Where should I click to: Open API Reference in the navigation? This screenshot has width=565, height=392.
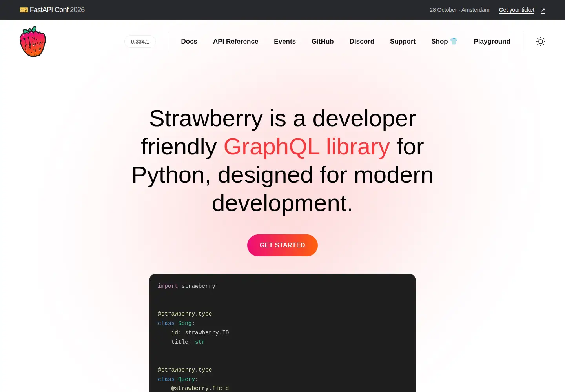tap(236, 42)
